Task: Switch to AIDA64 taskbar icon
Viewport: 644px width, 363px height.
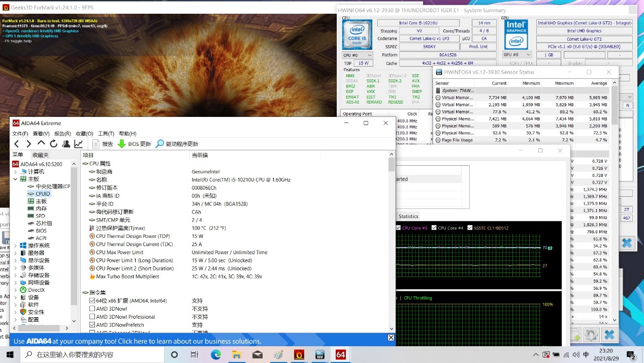Action: tap(341, 354)
